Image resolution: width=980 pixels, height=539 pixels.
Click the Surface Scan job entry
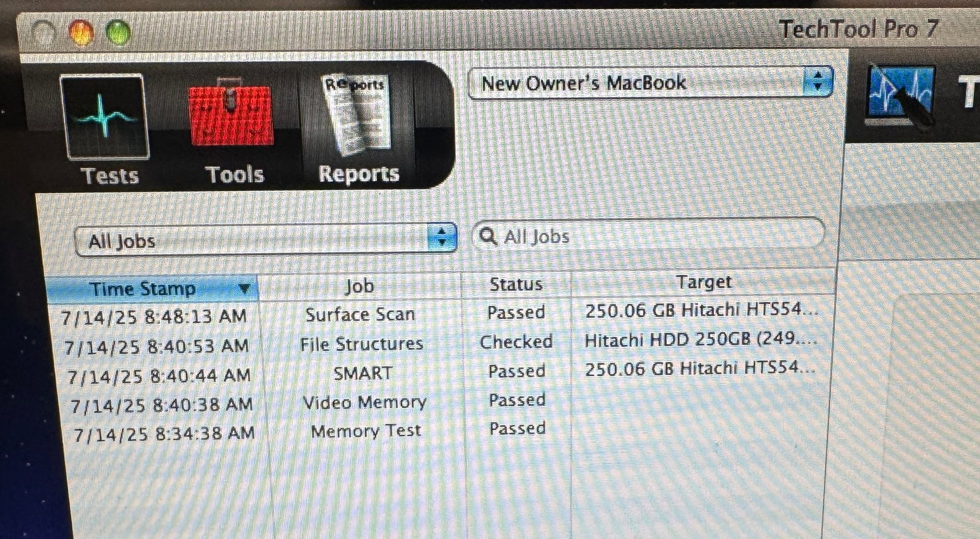click(360, 314)
